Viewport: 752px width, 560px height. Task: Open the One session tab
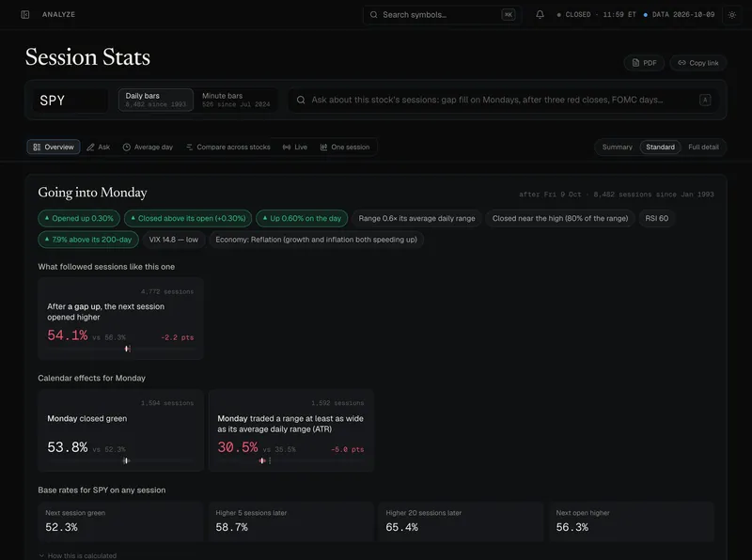point(345,148)
